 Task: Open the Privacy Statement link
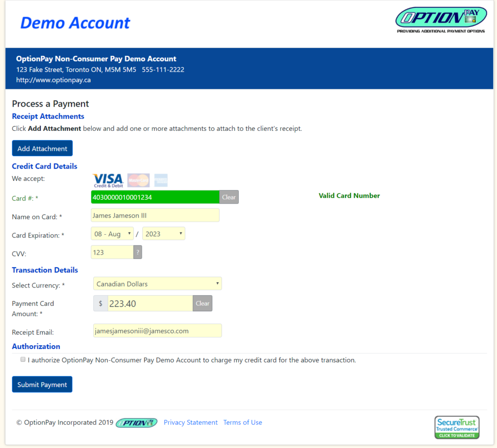pos(191,423)
